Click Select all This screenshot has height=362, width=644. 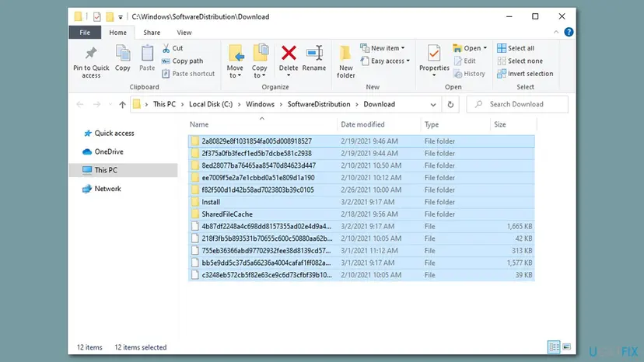point(516,48)
